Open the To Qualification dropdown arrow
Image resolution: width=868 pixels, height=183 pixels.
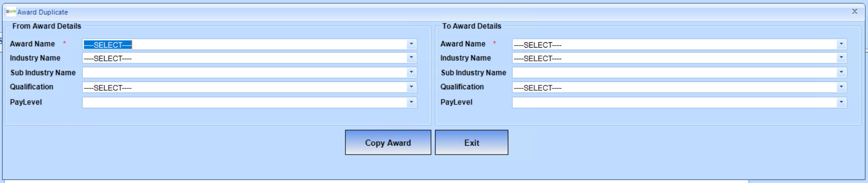(841, 87)
